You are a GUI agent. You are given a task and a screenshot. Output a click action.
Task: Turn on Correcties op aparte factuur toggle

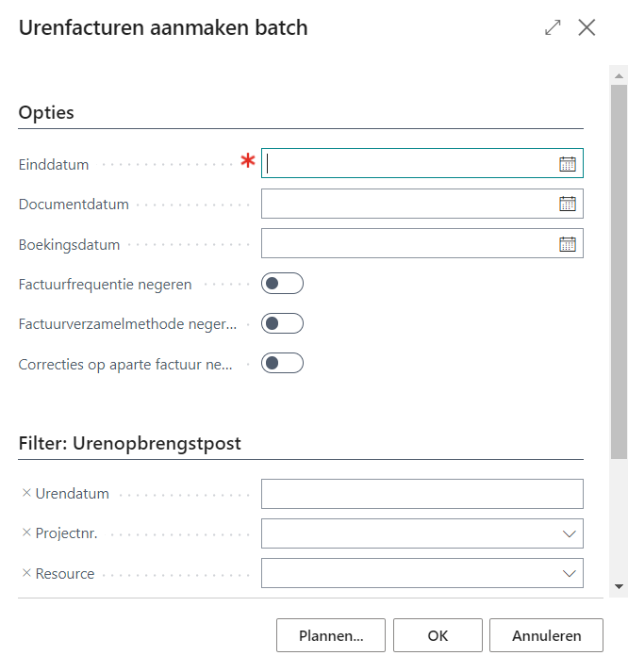pyautogui.click(x=282, y=363)
